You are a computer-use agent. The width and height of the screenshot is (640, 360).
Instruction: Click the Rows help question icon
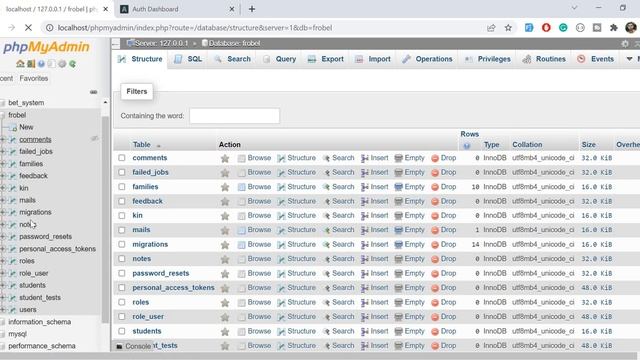tap(467, 145)
